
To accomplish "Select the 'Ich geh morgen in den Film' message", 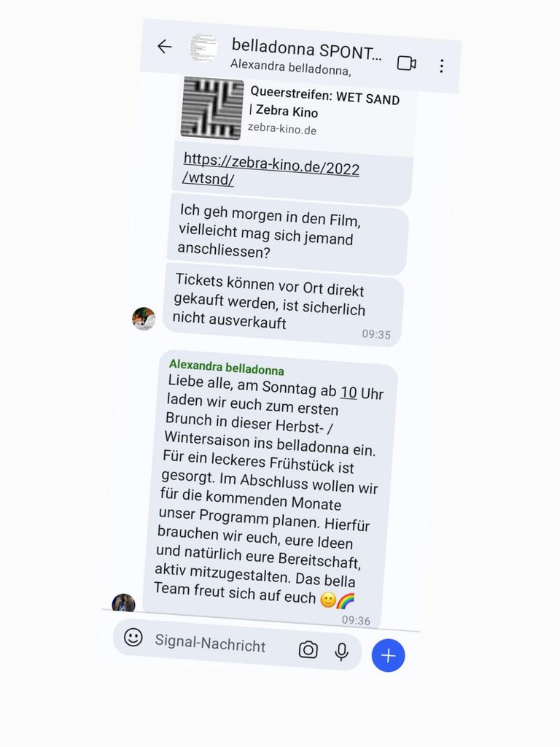I will 287,234.
